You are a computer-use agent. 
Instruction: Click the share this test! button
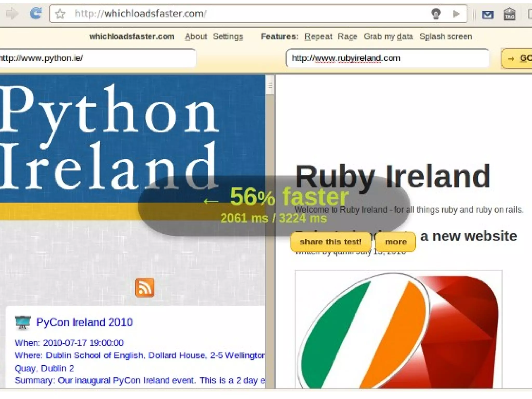click(330, 242)
